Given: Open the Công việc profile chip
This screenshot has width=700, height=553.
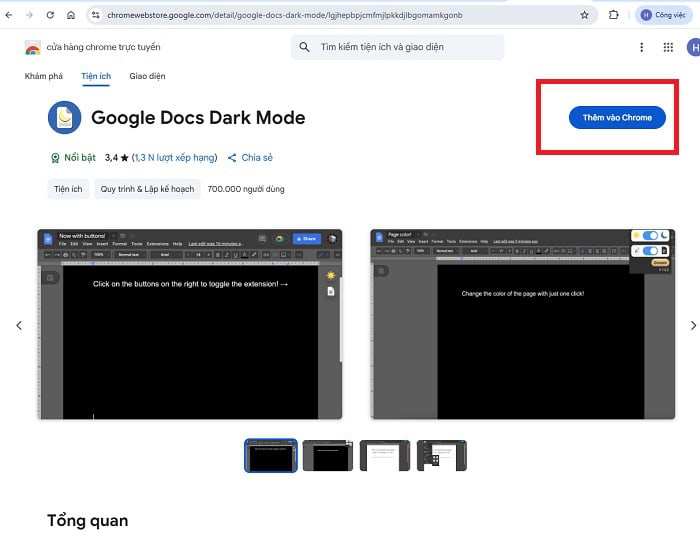Looking at the screenshot, I should click(x=663, y=15).
